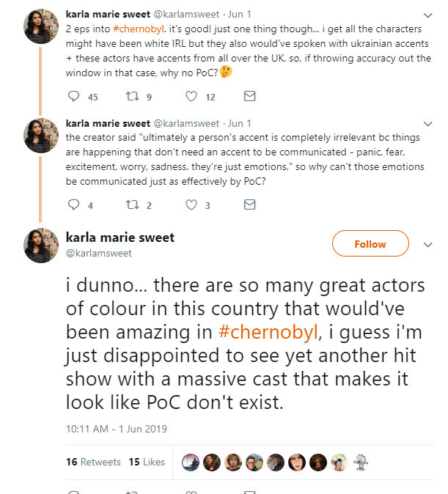Open the second tweet's more-options chevron
Viewport: 448px width, 494px height.
[x=428, y=124]
